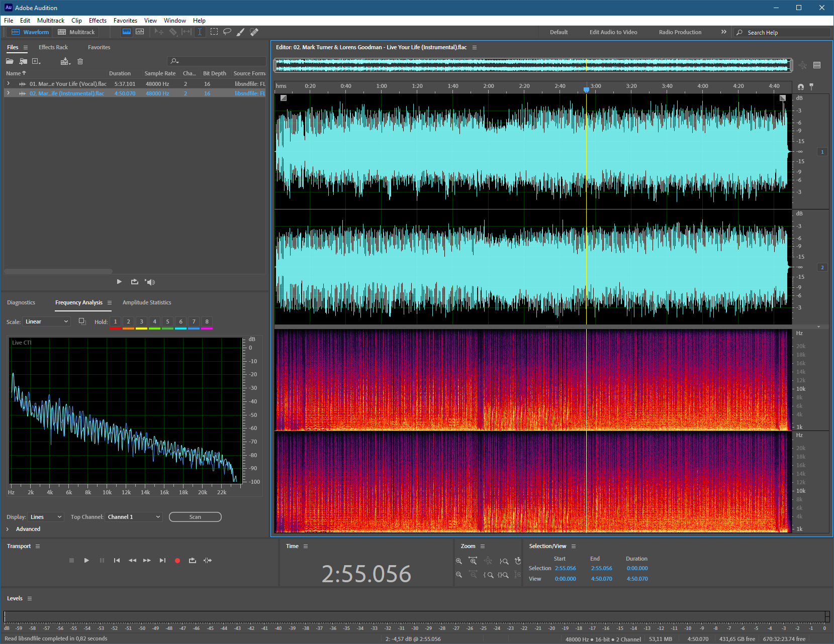The height and width of the screenshot is (644, 834).
Task: Open the workspace overflow chevrons
Action: 723,32
